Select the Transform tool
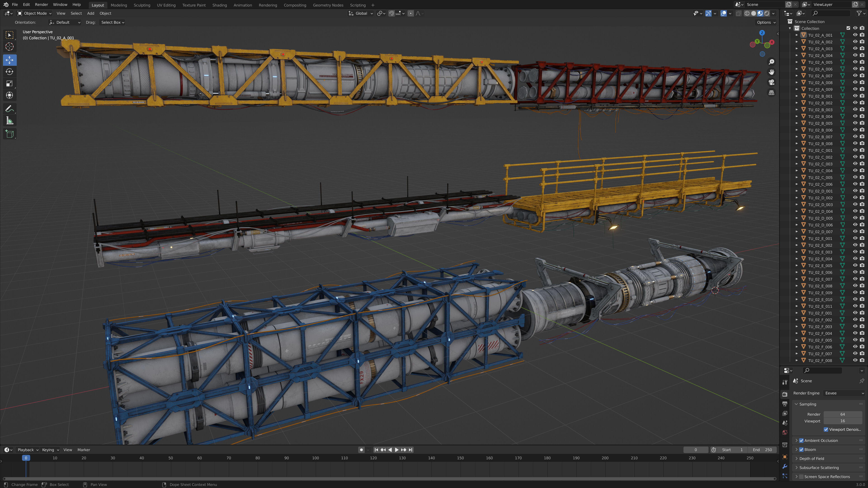 [9, 95]
